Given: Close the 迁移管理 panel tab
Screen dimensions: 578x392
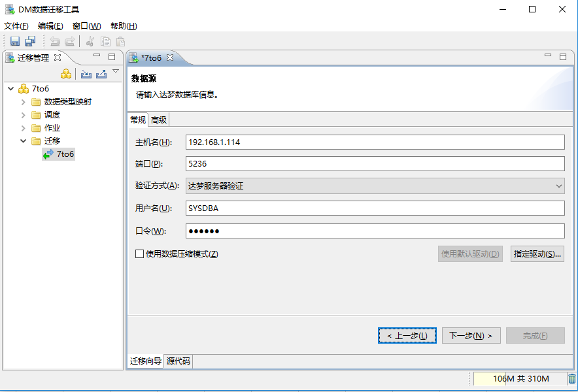Looking at the screenshot, I should pyautogui.click(x=58, y=57).
